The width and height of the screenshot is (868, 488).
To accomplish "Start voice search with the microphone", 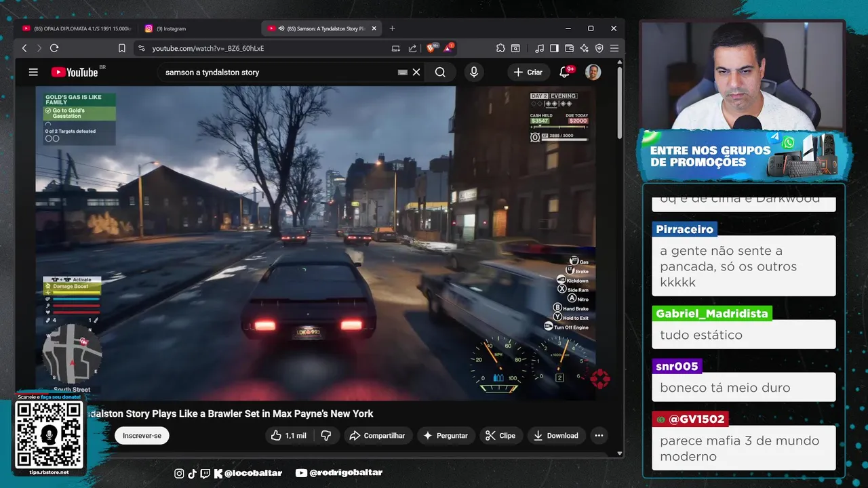I will (x=473, y=72).
